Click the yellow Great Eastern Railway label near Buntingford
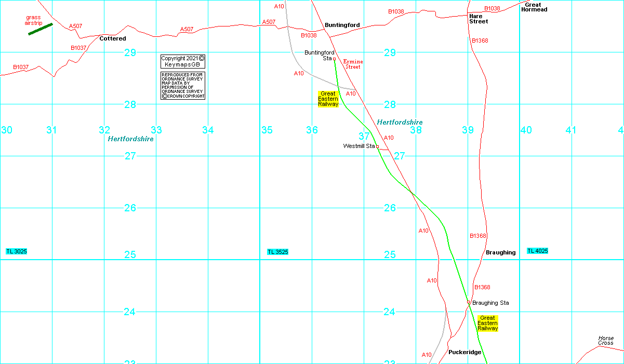The height and width of the screenshot is (364, 624). click(328, 99)
